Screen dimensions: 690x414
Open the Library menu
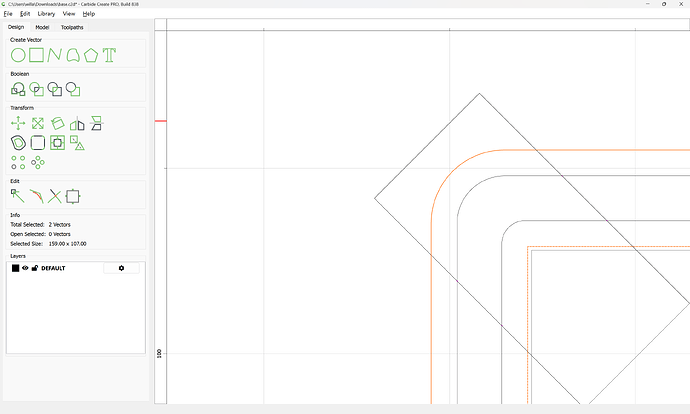tap(46, 14)
